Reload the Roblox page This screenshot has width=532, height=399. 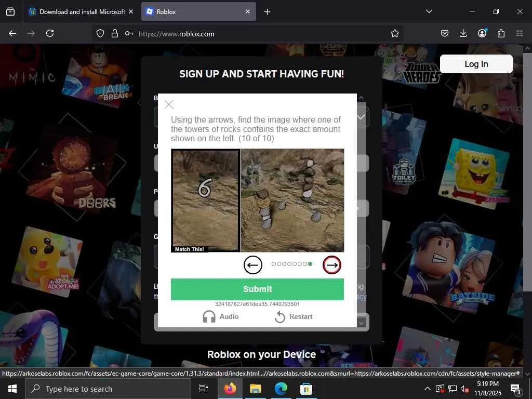click(50, 33)
